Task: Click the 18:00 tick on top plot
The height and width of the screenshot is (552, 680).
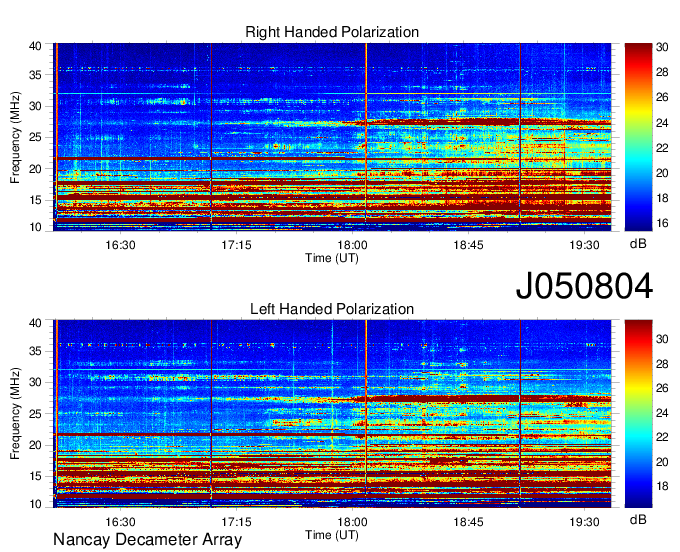Action: tap(353, 245)
